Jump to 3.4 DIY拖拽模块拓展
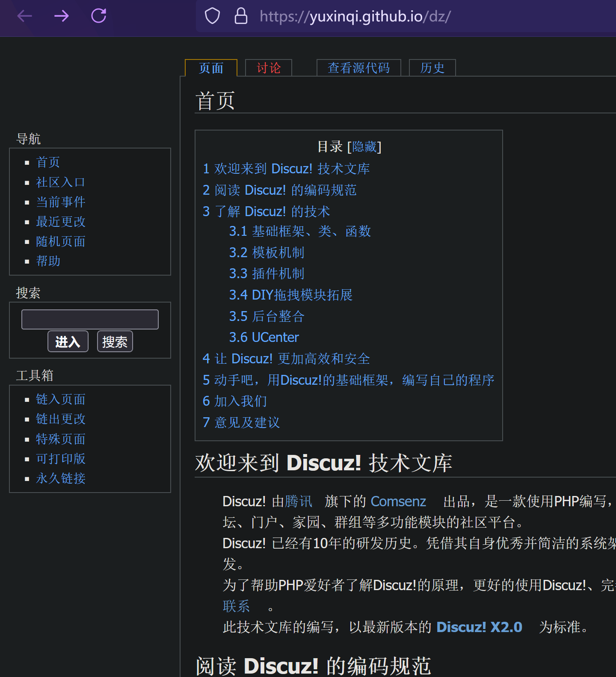 point(291,295)
